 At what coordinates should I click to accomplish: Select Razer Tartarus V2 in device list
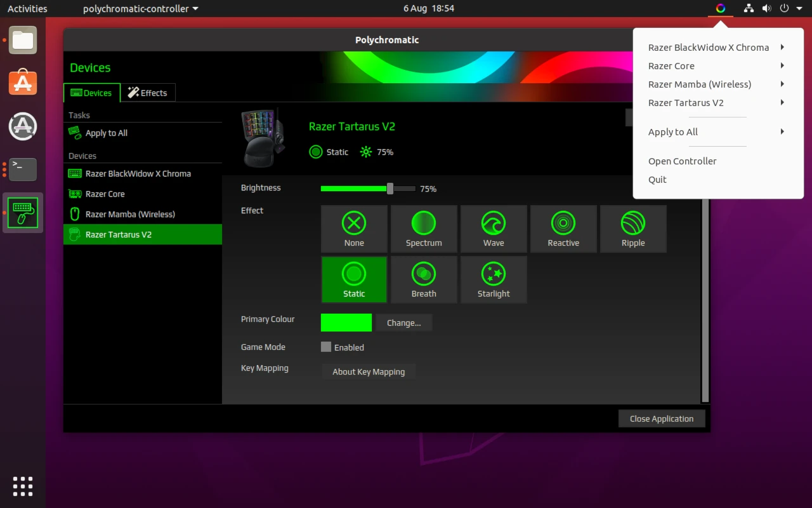point(143,234)
